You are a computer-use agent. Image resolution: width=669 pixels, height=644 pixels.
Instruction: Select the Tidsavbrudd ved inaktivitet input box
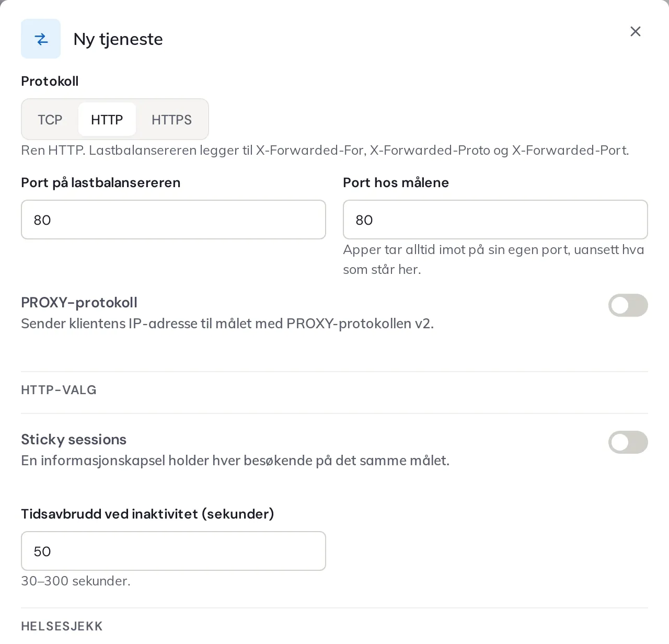pyautogui.click(x=174, y=551)
